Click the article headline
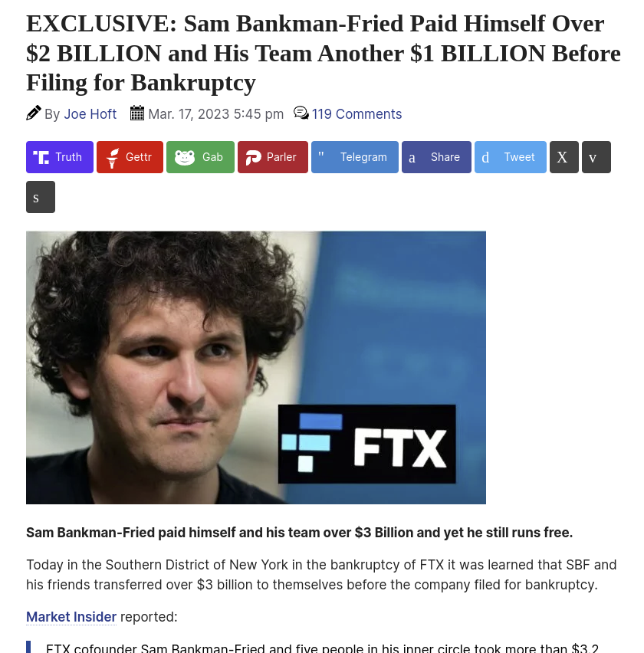 click(324, 53)
